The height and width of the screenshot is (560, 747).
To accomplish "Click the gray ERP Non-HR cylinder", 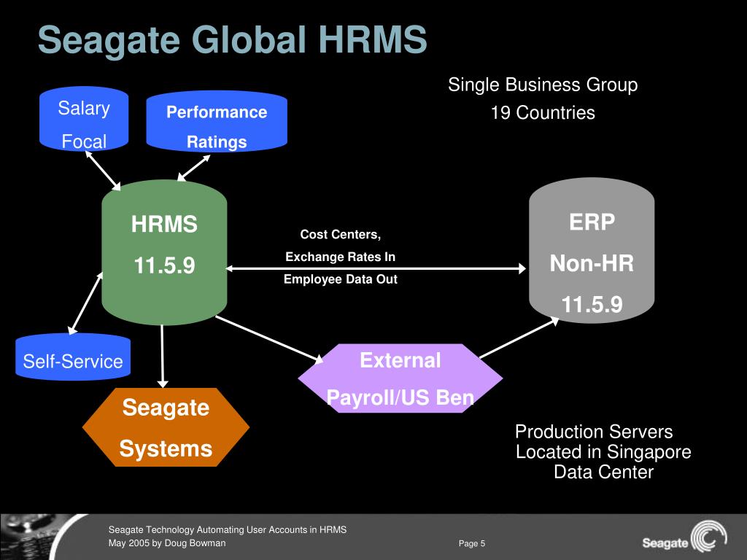I will point(592,251).
